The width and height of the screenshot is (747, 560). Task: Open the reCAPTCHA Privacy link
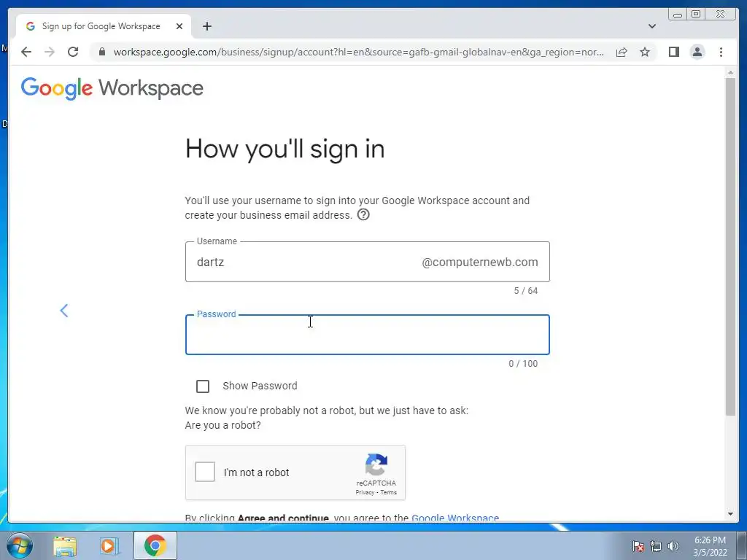(x=365, y=492)
